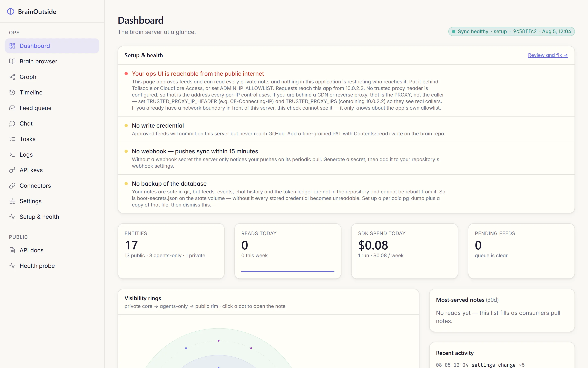Click the Pending feeds 'queue is clear' text

click(x=491, y=255)
